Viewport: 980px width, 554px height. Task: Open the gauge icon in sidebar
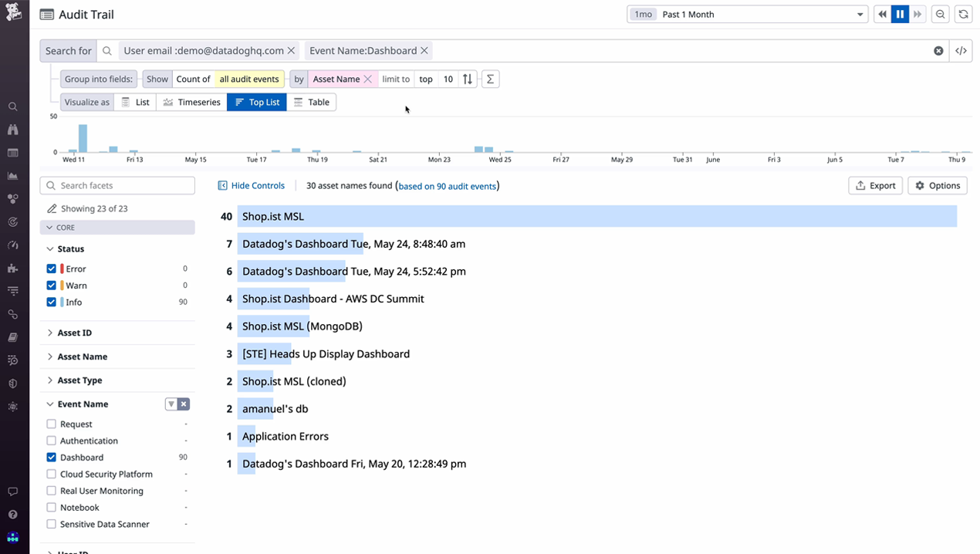pos(13,245)
